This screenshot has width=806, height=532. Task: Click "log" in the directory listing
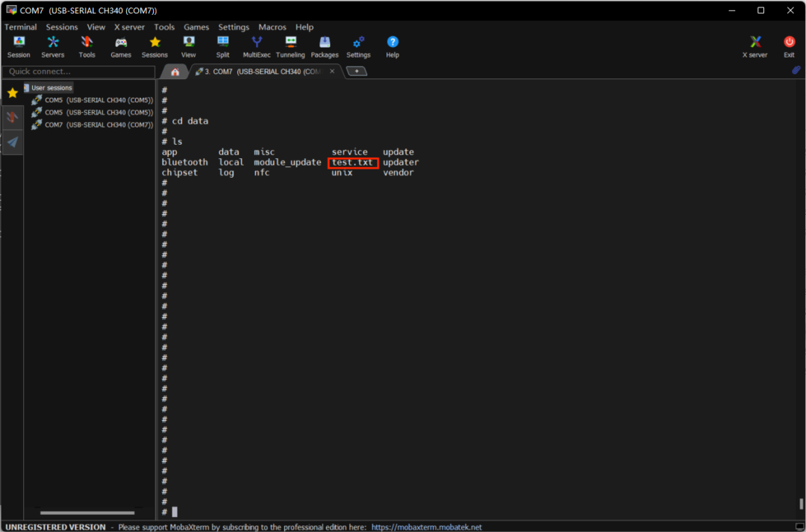pyautogui.click(x=225, y=172)
